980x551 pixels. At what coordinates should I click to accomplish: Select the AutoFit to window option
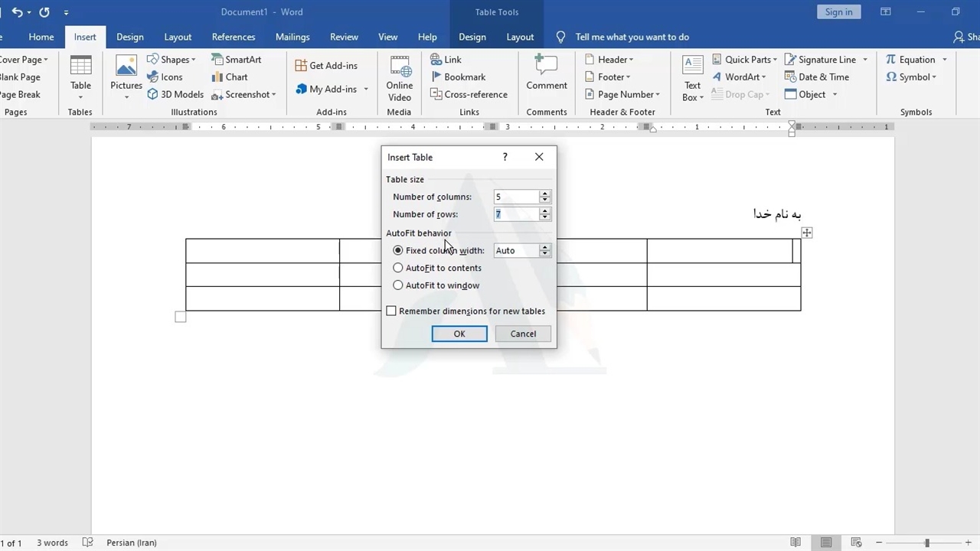pyautogui.click(x=398, y=285)
